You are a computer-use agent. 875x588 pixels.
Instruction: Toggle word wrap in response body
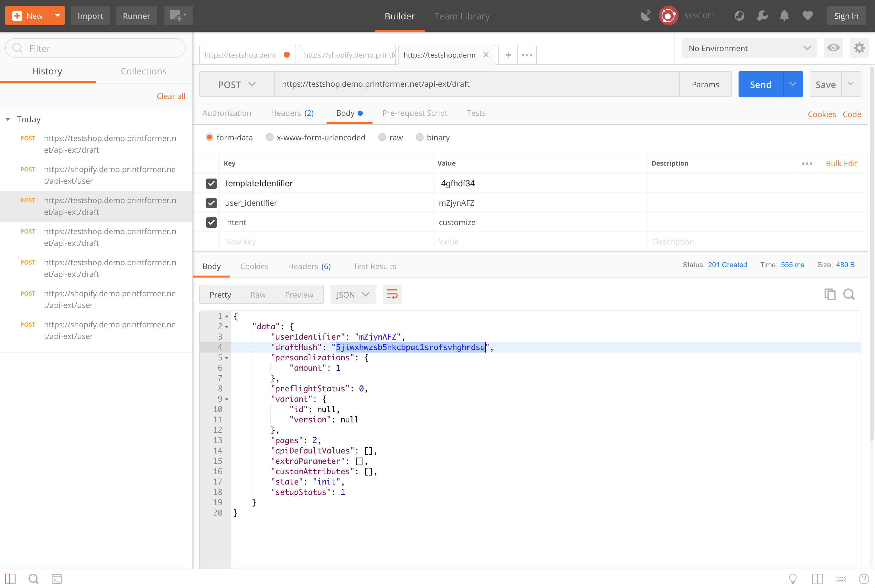pyautogui.click(x=392, y=294)
